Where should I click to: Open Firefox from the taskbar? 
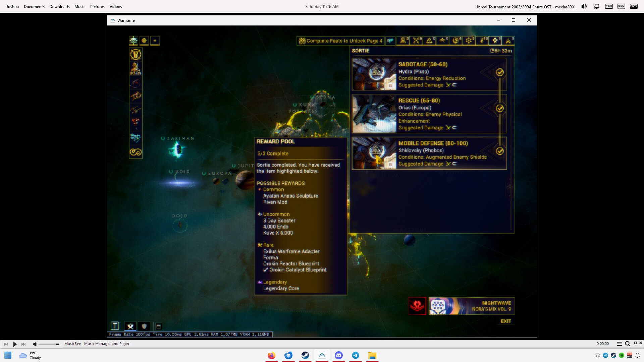point(271,355)
